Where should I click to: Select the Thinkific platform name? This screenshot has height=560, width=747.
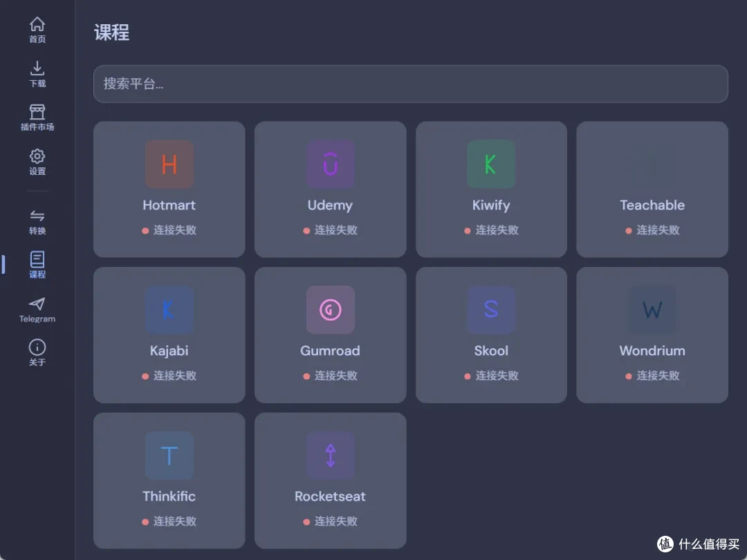(169, 496)
